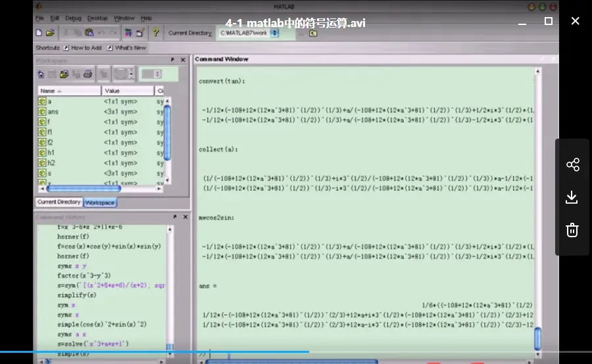Select variable h2 in Workspace

pyautogui.click(x=101, y=163)
